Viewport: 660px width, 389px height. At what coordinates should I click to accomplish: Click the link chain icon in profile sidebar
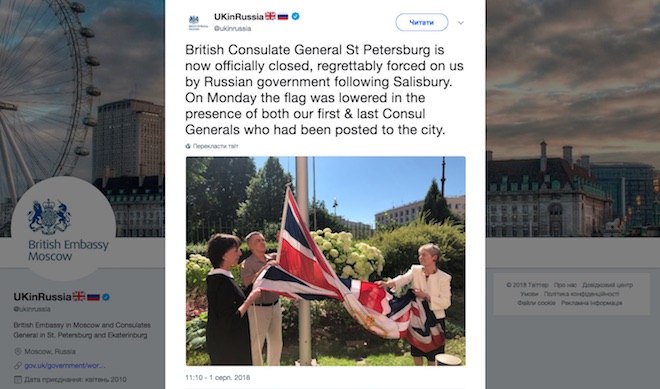pyautogui.click(x=18, y=365)
